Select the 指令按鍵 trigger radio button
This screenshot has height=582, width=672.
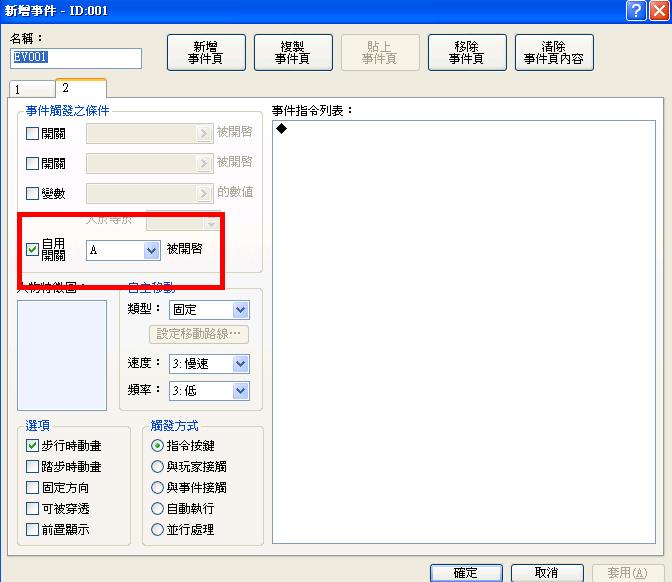157,446
